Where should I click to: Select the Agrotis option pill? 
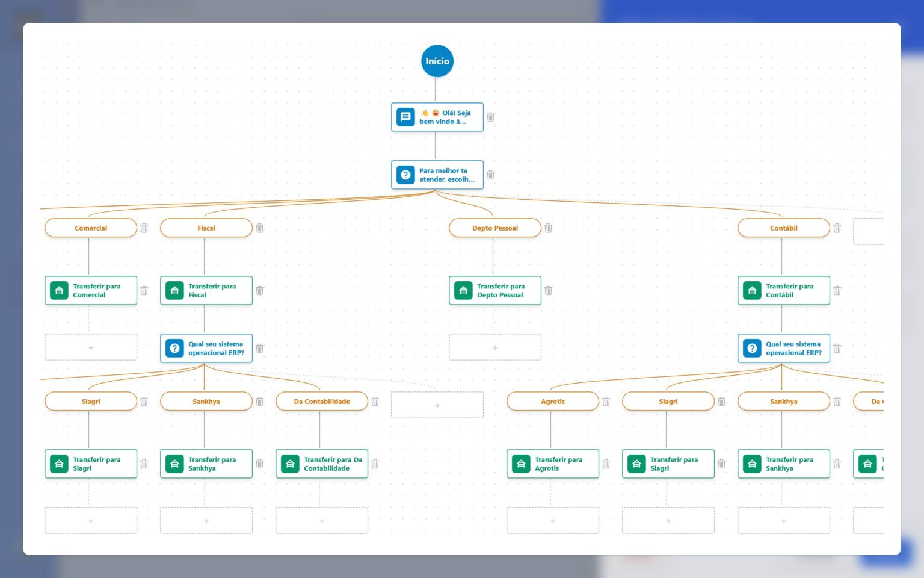553,401
